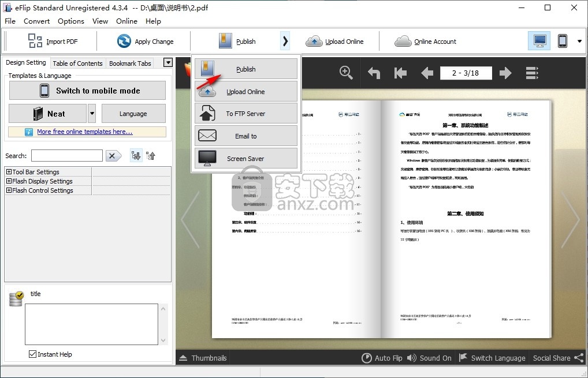Viewport: 588px width, 378px height.
Task: Expand Flash Control Settings tree node
Action: click(x=9, y=190)
